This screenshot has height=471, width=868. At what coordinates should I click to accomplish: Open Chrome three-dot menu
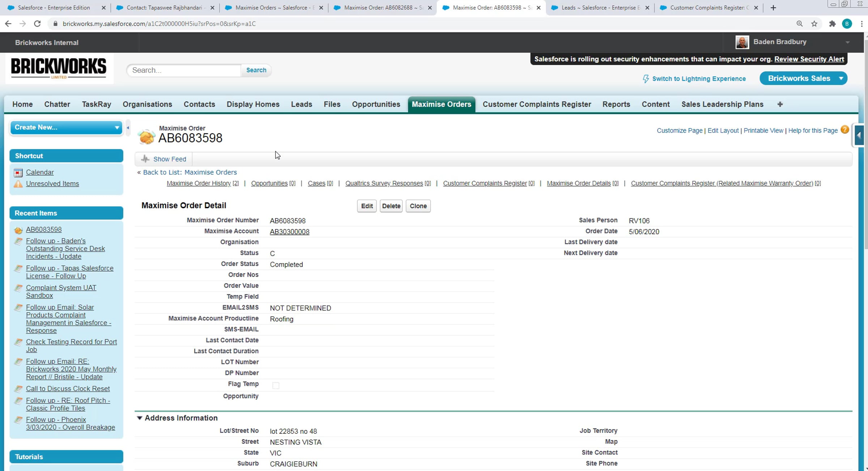tap(862, 24)
